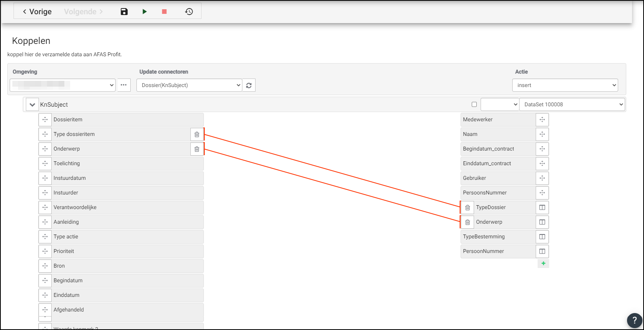
Task: Remove the TypeDossier link with trash icon
Action: [x=467, y=208]
